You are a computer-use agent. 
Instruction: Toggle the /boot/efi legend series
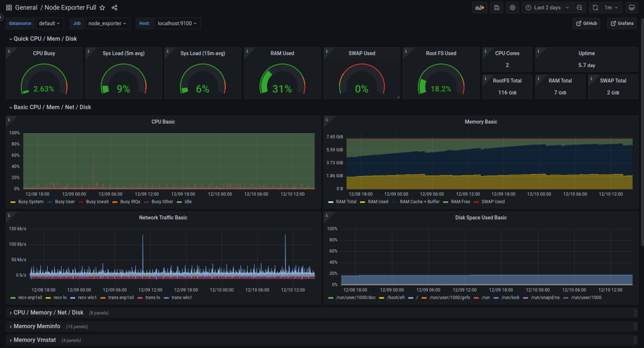(x=397, y=298)
